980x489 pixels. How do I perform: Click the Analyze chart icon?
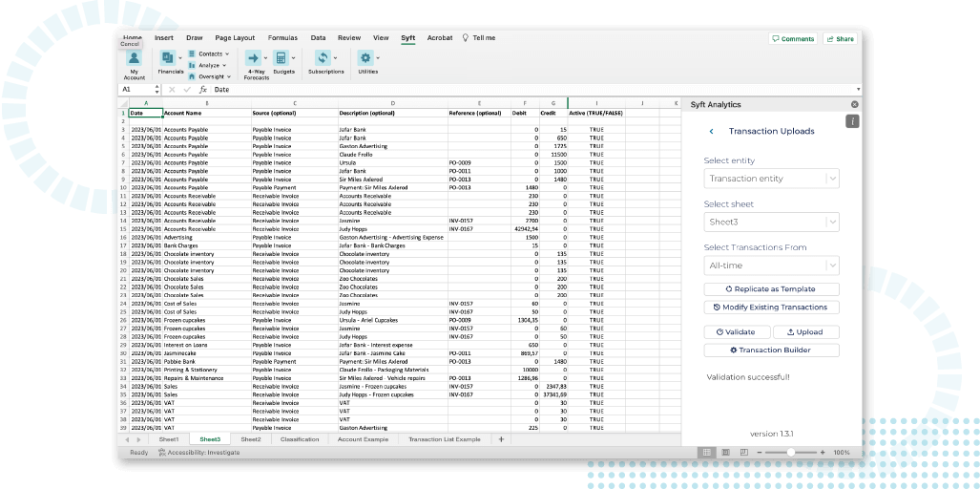pos(192,66)
